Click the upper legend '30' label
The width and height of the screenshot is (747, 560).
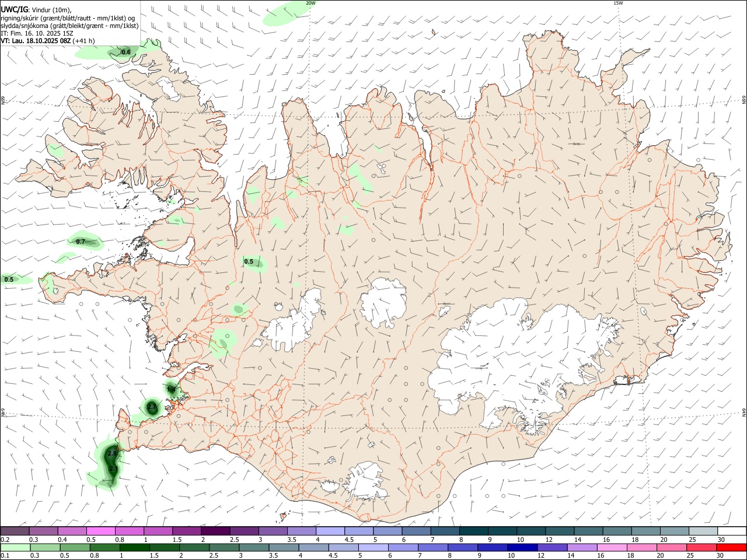(721, 540)
